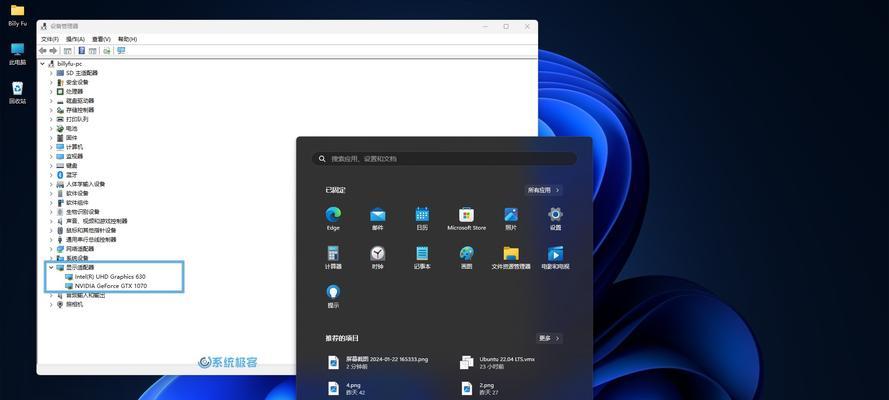Open recommended file 2.png
The width and height of the screenshot is (889, 400).
(x=480, y=389)
